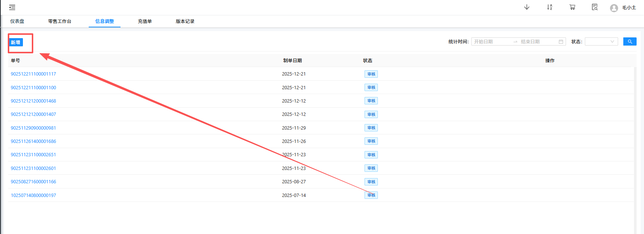Switch to the 仪表盘 tab
This screenshot has height=234, width=644.
tap(17, 21)
